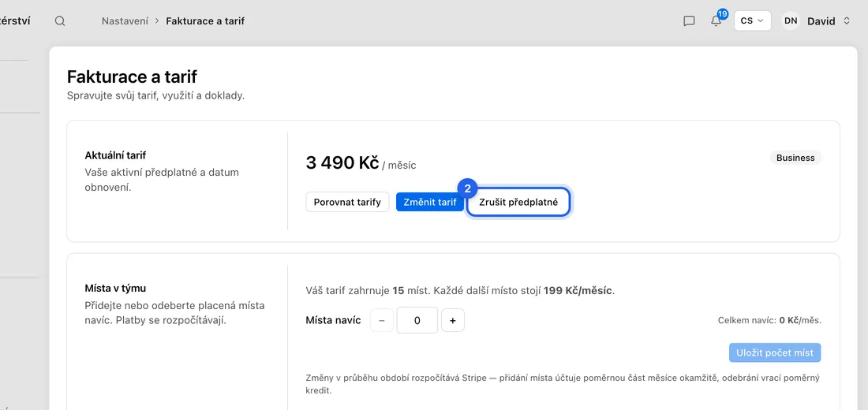This screenshot has height=410, width=868.
Task: Open the David user account menu
Action: (816, 21)
